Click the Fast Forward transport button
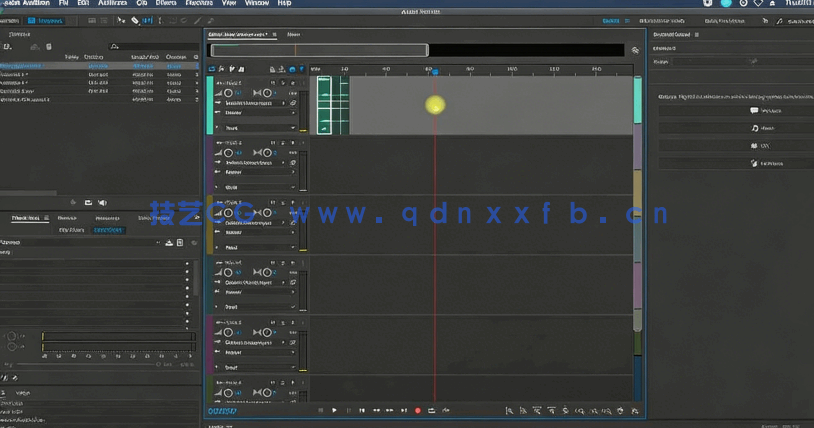The width and height of the screenshot is (814, 428). tap(390, 410)
